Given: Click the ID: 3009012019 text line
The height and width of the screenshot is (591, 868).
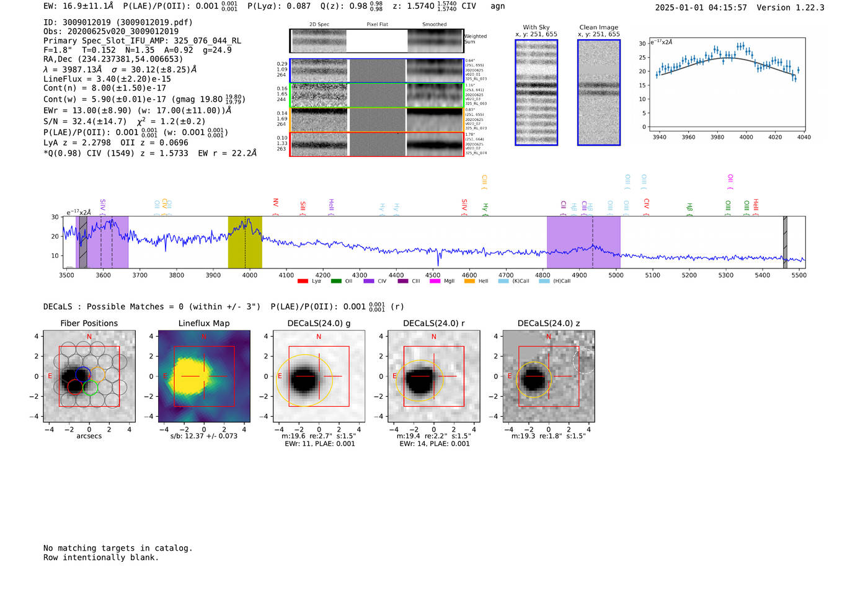Looking at the screenshot, I should tap(118, 22).
